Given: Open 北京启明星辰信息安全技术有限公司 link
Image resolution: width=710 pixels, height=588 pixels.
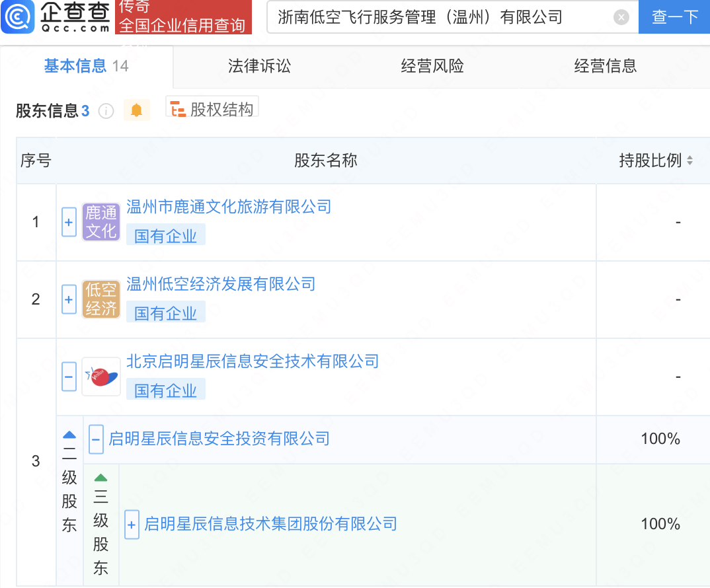Looking at the screenshot, I should 253,361.
